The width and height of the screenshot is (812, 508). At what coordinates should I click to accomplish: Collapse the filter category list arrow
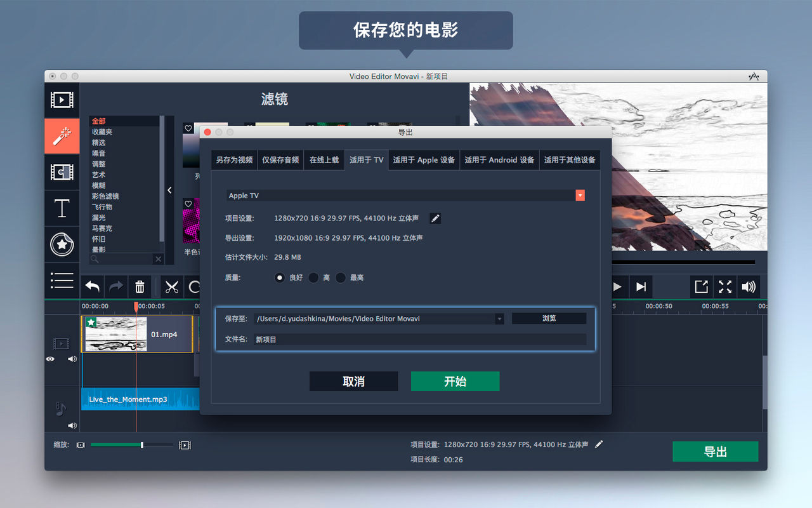pyautogui.click(x=169, y=190)
